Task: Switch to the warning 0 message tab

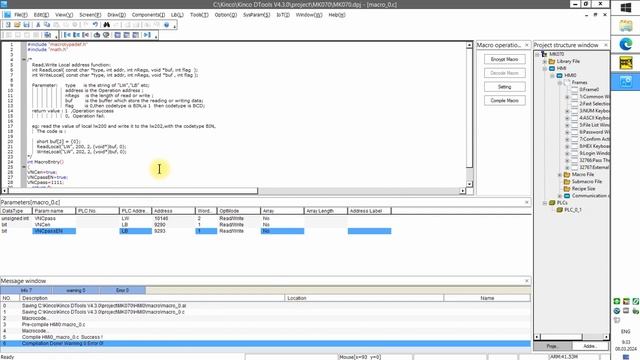Action: (76, 290)
